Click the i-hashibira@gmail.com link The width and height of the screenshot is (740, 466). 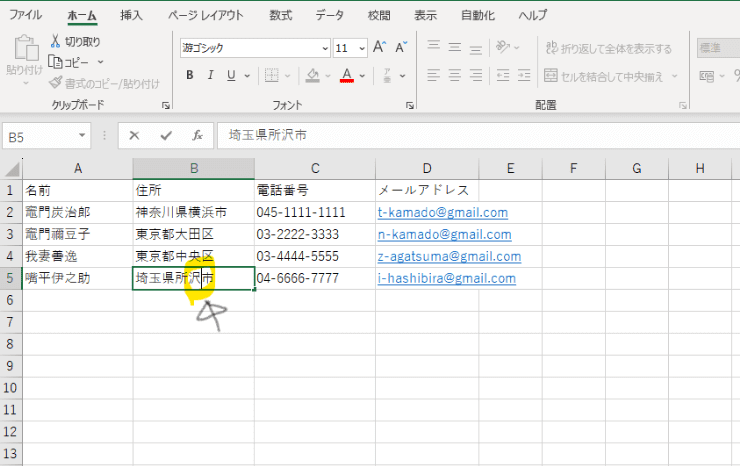[x=446, y=278]
